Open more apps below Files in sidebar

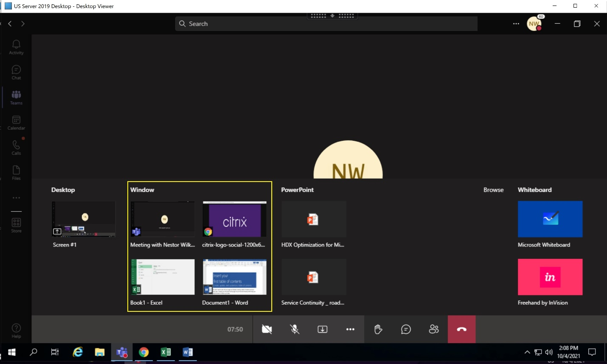point(16,197)
